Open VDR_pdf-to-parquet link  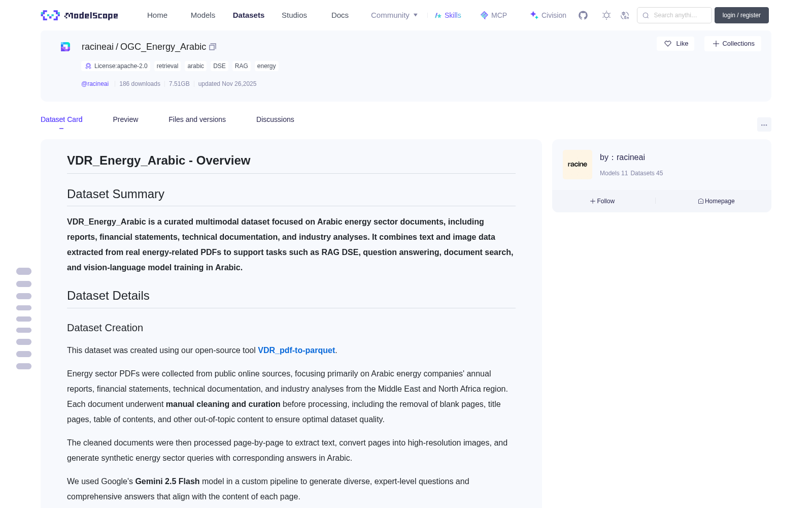pos(296,350)
